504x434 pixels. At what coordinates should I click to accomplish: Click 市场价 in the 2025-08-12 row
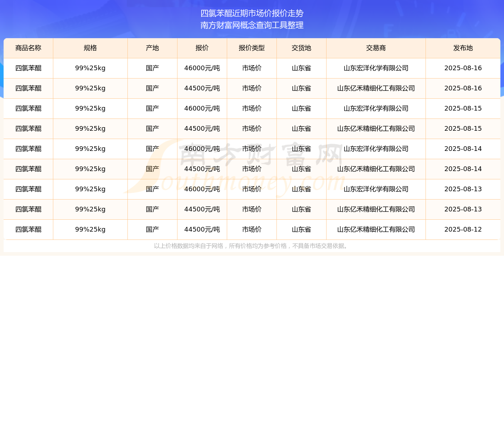pos(252,229)
